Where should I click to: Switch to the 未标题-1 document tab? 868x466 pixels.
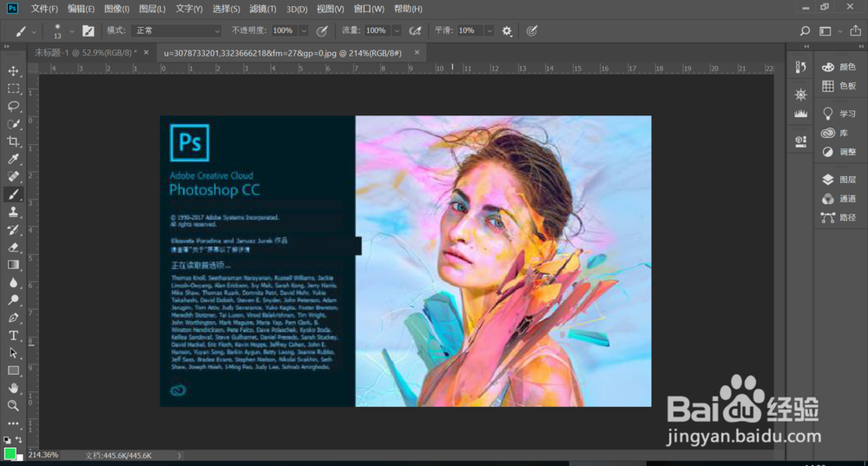85,53
